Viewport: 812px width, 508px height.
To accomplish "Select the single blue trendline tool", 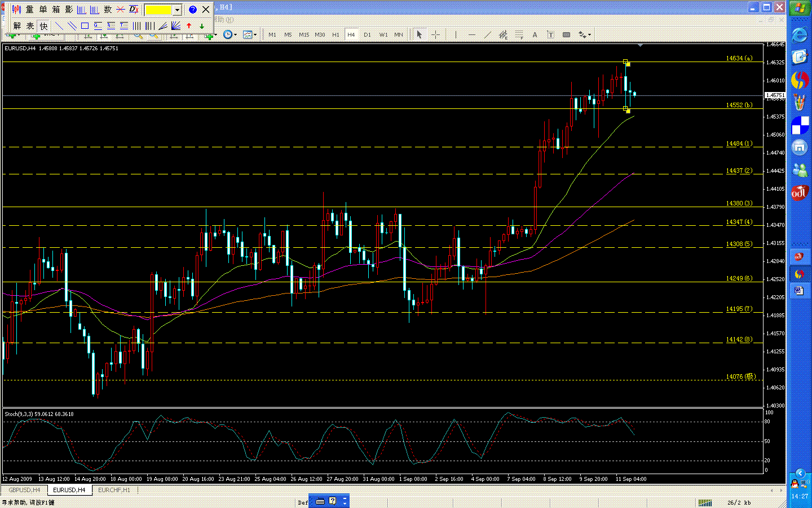I will click(59, 26).
